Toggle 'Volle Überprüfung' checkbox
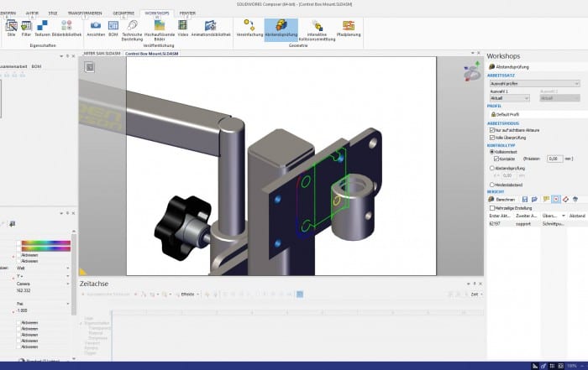 tap(492, 138)
